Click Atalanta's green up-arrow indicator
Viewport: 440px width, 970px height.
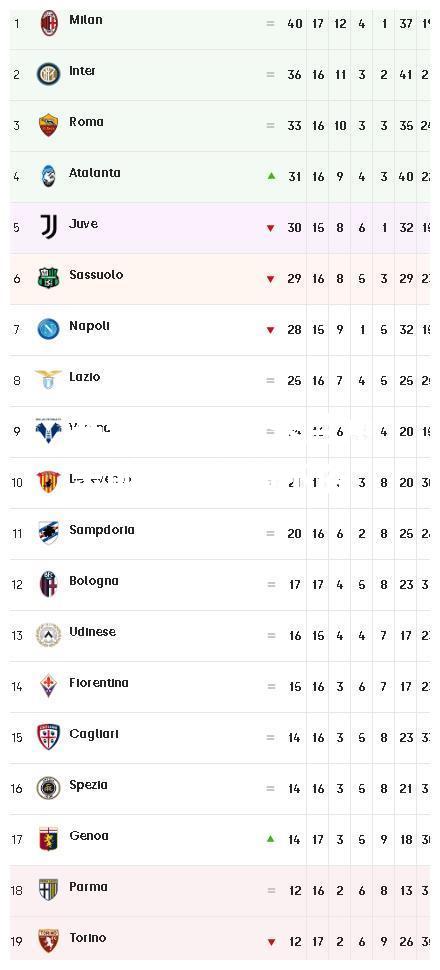[x=270, y=176]
